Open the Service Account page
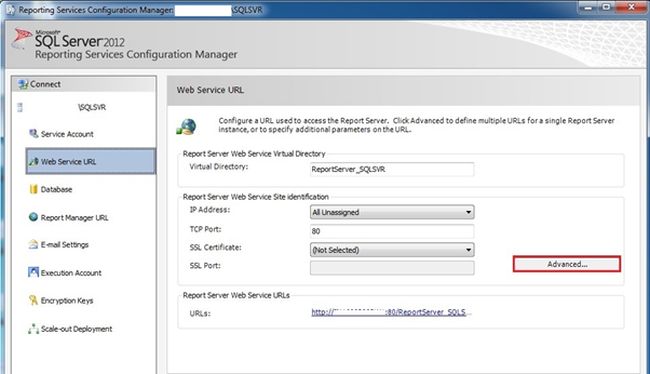The height and width of the screenshot is (374, 650). (x=67, y=134)
